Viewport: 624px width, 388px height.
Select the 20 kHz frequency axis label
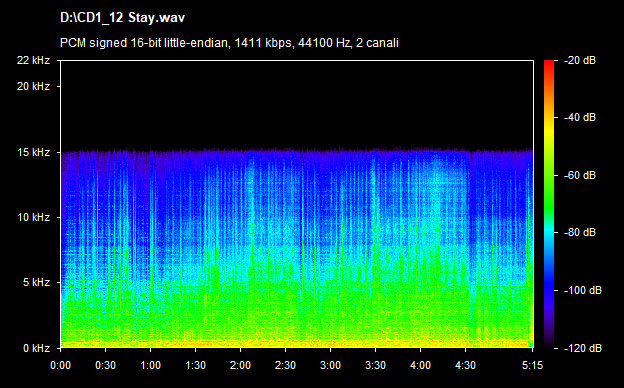(x=33, y=86)
